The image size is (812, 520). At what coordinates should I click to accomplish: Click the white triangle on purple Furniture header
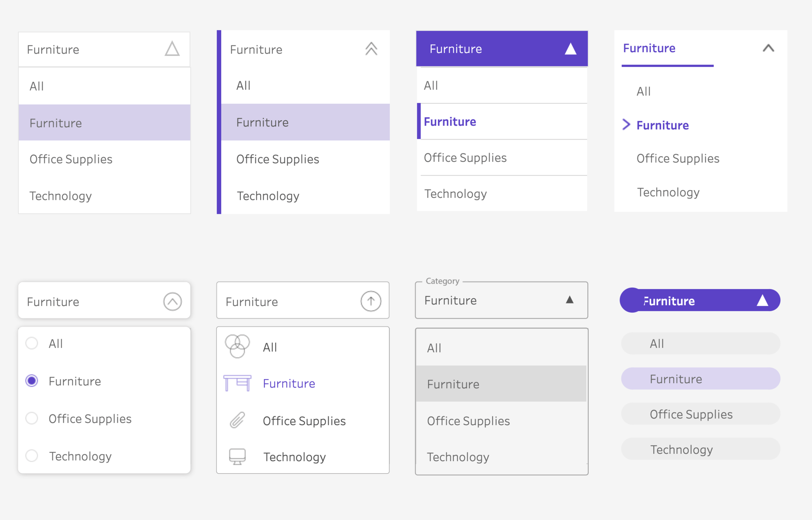point(570,49)
